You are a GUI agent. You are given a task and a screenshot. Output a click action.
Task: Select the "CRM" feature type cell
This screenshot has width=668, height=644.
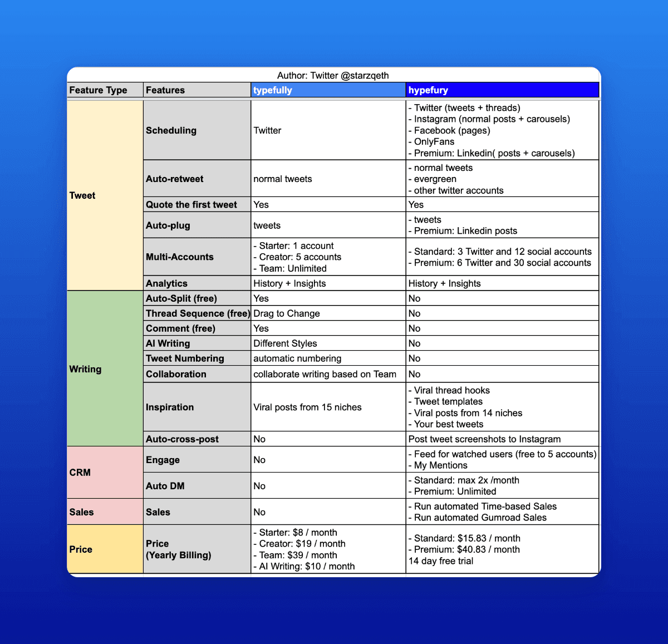[x=105, y=473]
